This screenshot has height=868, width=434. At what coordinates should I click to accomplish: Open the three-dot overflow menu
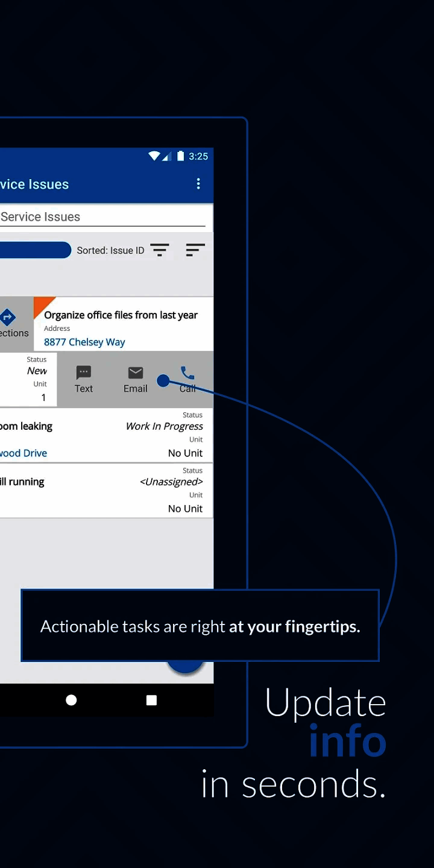[198, 184]
